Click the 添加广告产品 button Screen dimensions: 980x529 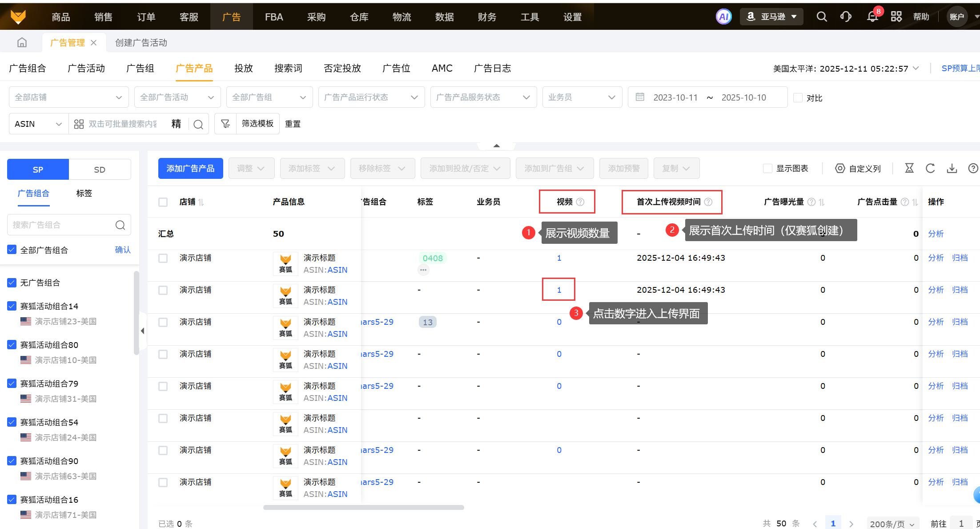(x=190, y=169)
